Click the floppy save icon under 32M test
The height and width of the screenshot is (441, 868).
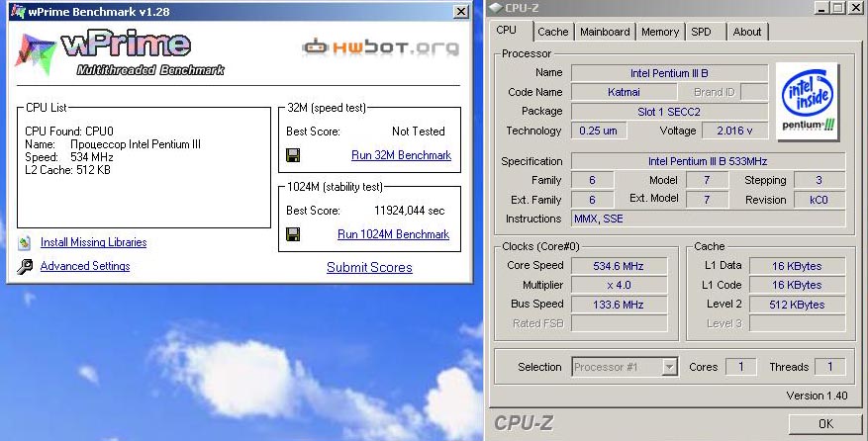[293, 155]
